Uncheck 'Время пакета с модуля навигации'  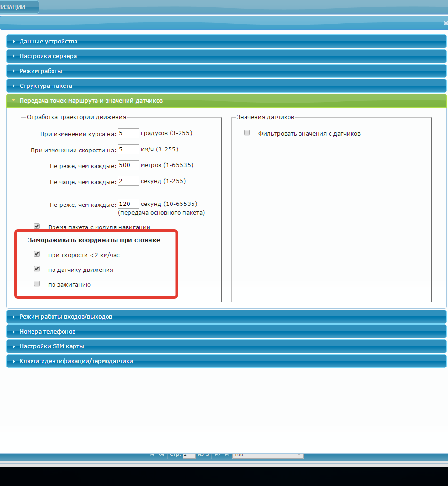pos(37,226)
